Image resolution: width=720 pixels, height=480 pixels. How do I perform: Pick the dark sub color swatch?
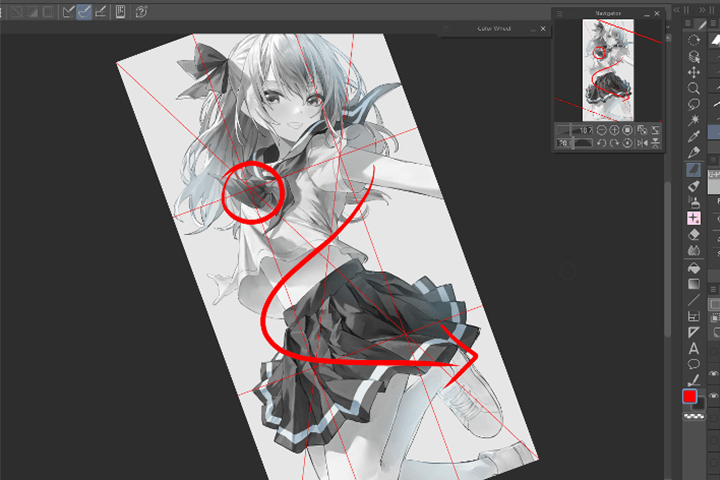pos(699,404)
